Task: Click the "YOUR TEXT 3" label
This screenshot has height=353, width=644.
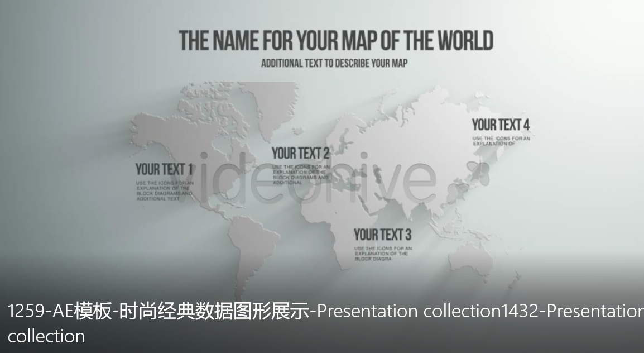Action: [382, 235]
